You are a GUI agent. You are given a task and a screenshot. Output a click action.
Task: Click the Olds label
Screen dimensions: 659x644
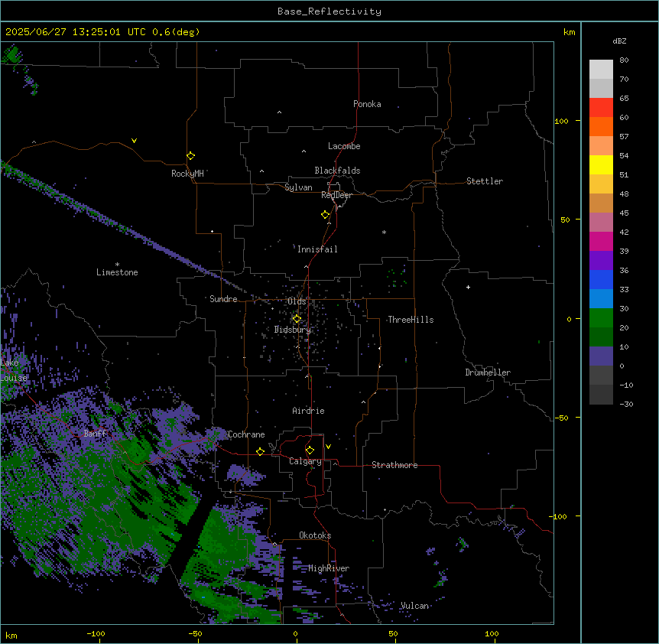297,301
